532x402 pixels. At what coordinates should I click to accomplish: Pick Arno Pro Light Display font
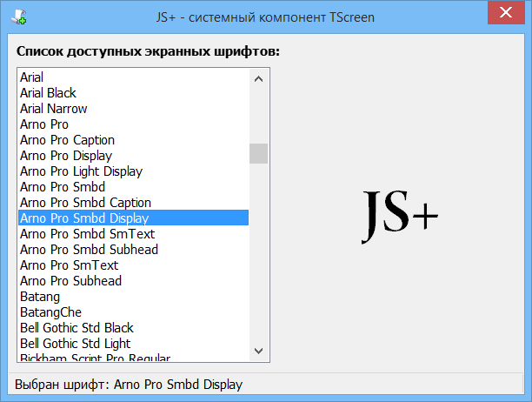[x=133, y=171]
